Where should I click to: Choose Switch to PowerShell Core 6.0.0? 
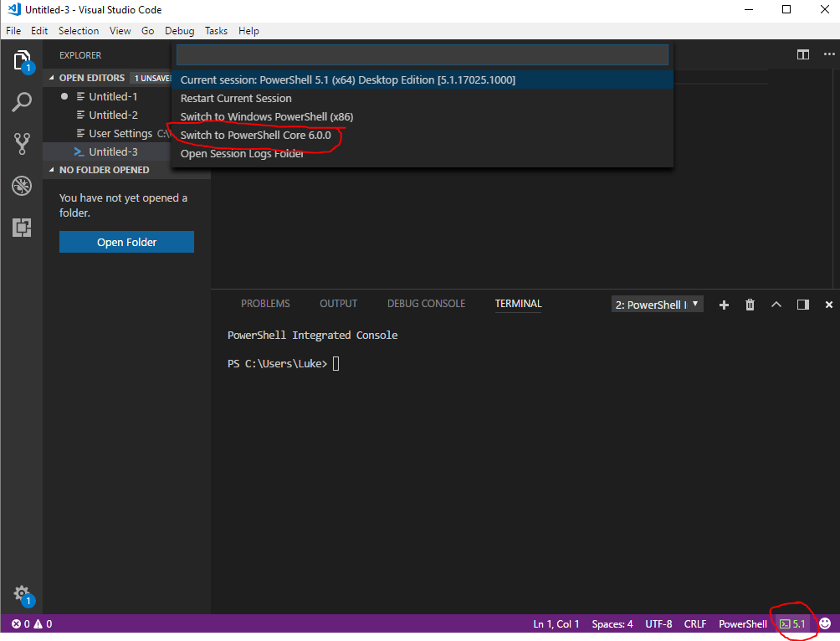click(423, 135)
